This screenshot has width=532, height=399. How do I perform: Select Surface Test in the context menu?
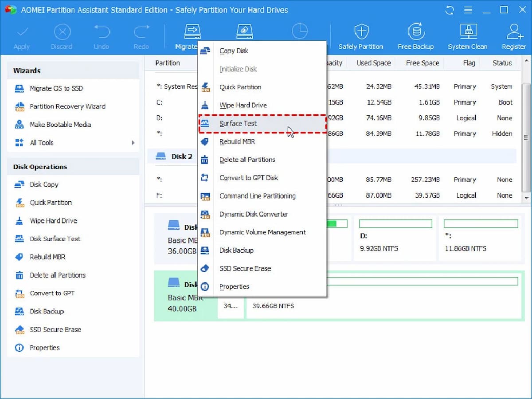[x=238, y=124]
